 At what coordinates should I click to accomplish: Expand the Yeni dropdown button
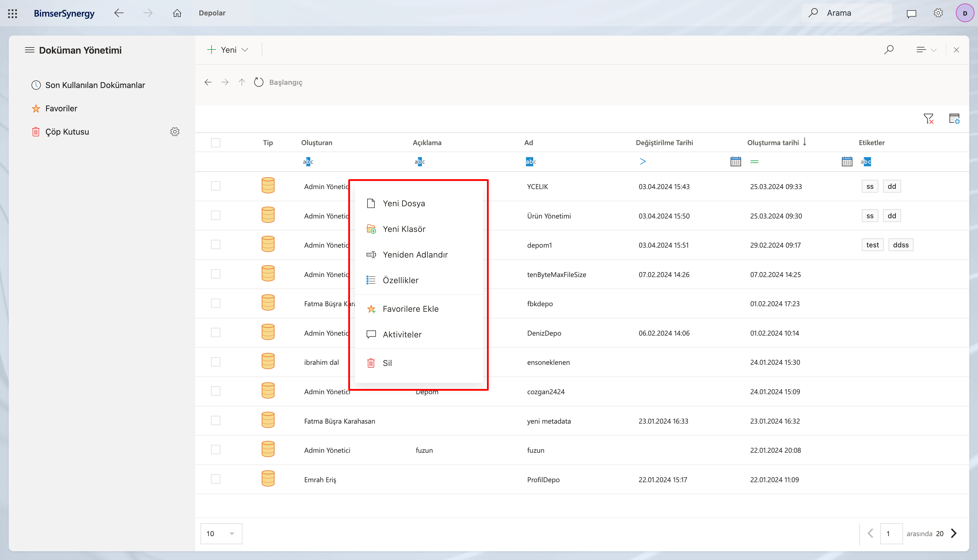click(x=228, y=50)
